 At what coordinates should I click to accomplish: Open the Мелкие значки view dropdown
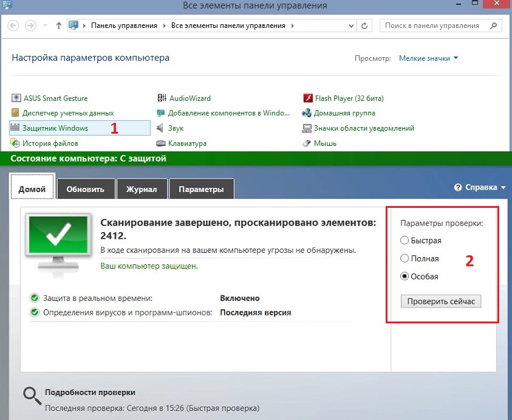click(428, 58)
